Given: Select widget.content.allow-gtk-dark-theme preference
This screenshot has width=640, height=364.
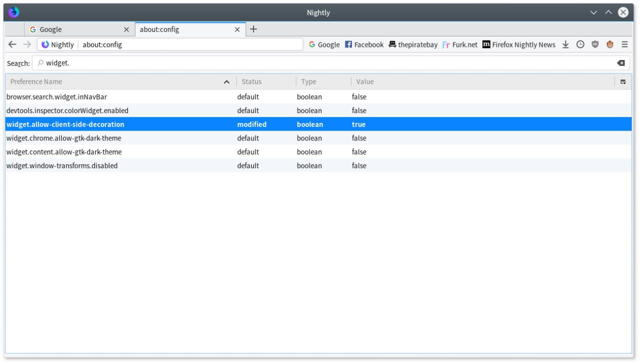Looking at the screenshot, I should pyautogui.click(x=318, y=151).
